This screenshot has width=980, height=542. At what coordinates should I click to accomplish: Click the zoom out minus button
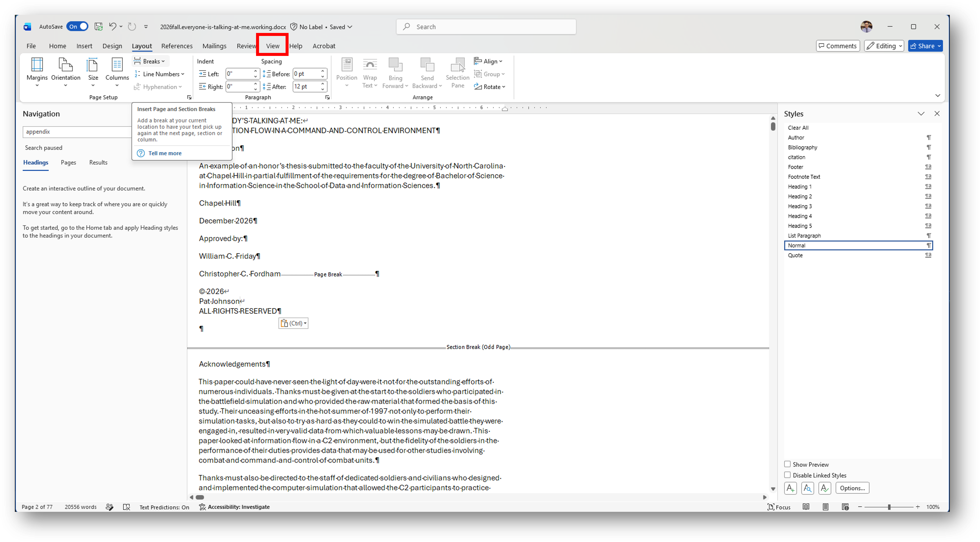pyautogui.click(x=860, y=507)
